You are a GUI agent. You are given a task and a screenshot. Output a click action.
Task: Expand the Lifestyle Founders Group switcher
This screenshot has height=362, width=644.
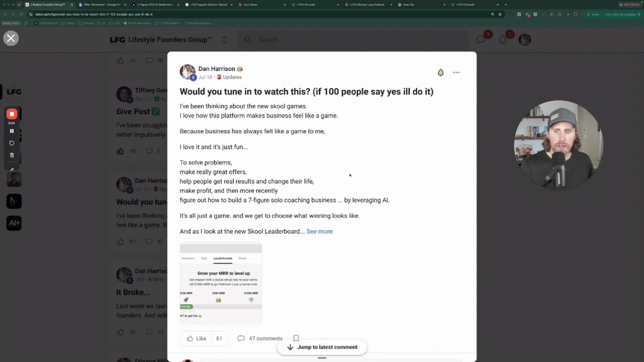click(x=225, y=40)
